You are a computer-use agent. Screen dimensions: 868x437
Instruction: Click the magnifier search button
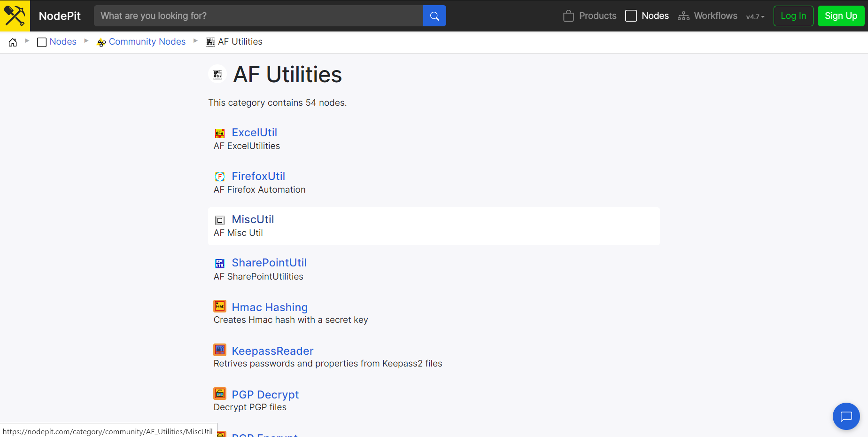click(434, 16)
